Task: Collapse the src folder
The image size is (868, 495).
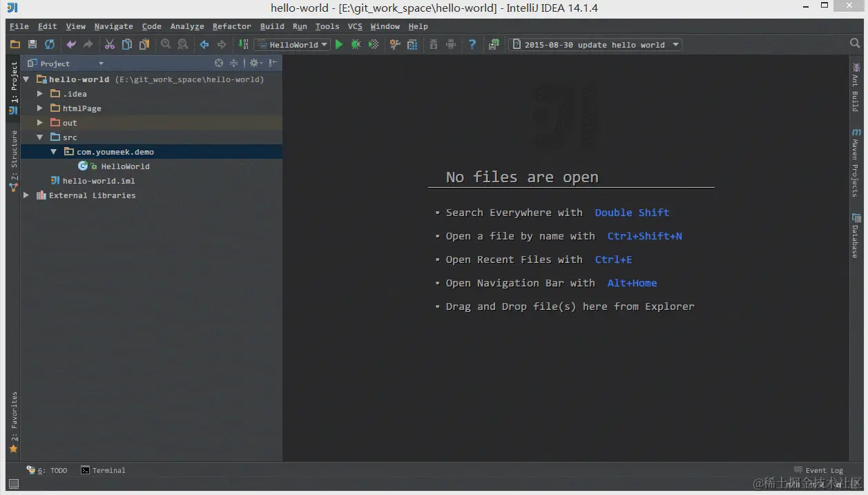Action: (40, 137)
